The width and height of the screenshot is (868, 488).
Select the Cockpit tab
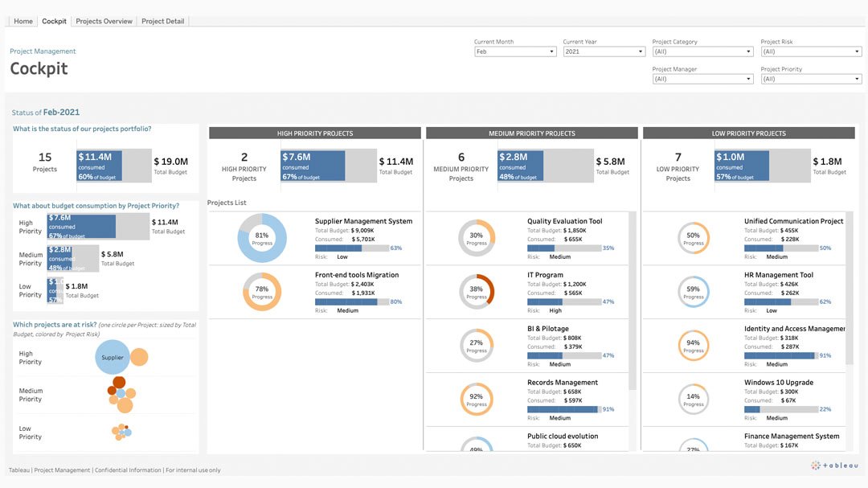pos(55,21)
